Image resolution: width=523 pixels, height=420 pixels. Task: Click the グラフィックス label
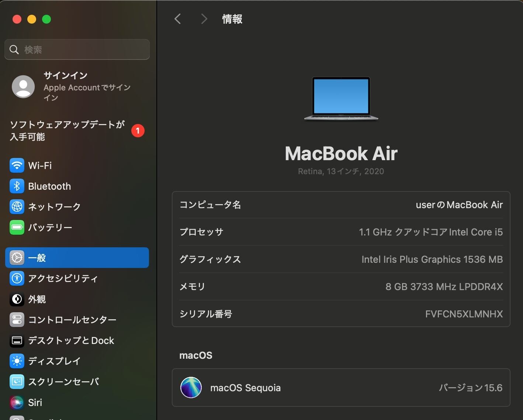[x=210, y=259]
